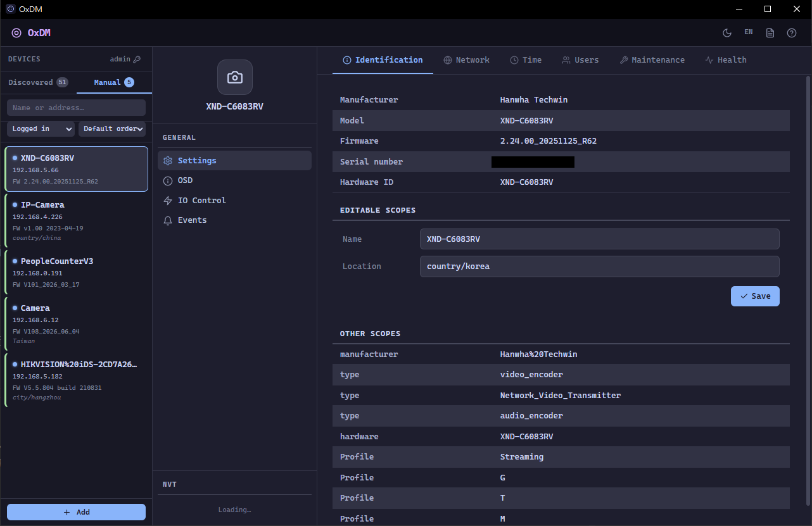Switch to the Discovered devices tab
Screen dimensions: 812x526
(38, 82)
